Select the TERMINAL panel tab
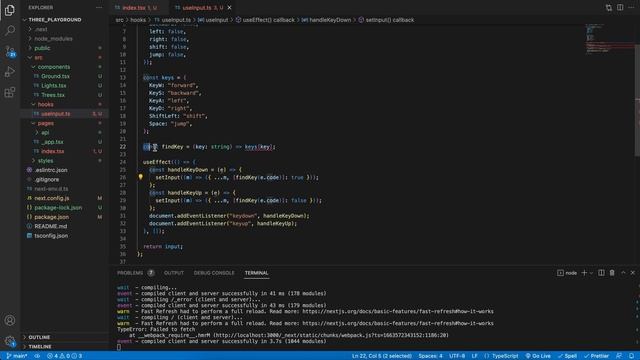Screen dimensions: 640x360 (x=256, y=273)
